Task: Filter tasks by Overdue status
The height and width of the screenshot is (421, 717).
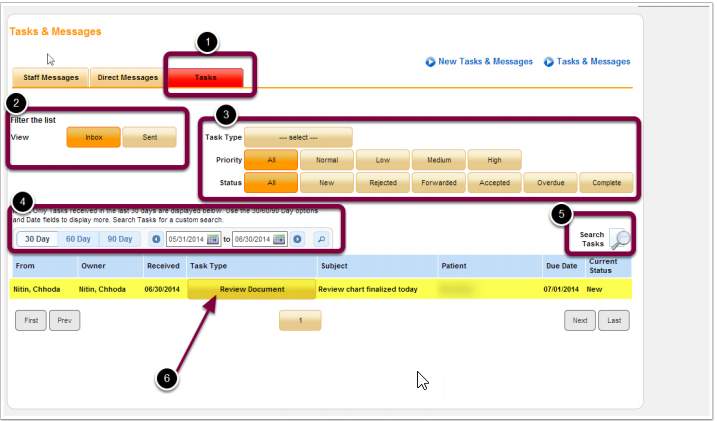Action: click(x=548, y=183)
